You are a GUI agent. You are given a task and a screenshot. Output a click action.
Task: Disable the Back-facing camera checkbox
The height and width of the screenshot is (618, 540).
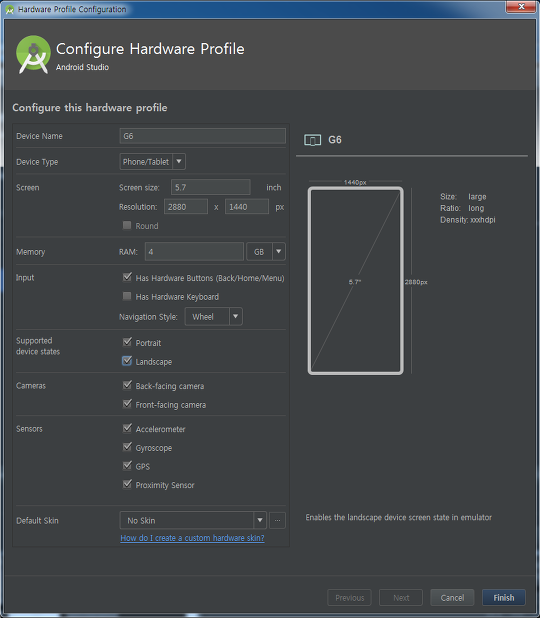pyautogui.click(x=127, y=385)
